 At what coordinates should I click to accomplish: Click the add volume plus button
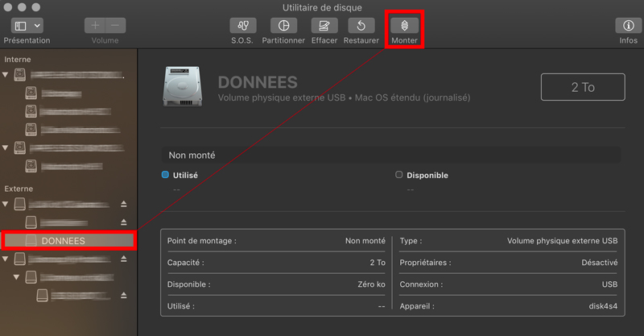pyautogui.click(x=96, y=26)
